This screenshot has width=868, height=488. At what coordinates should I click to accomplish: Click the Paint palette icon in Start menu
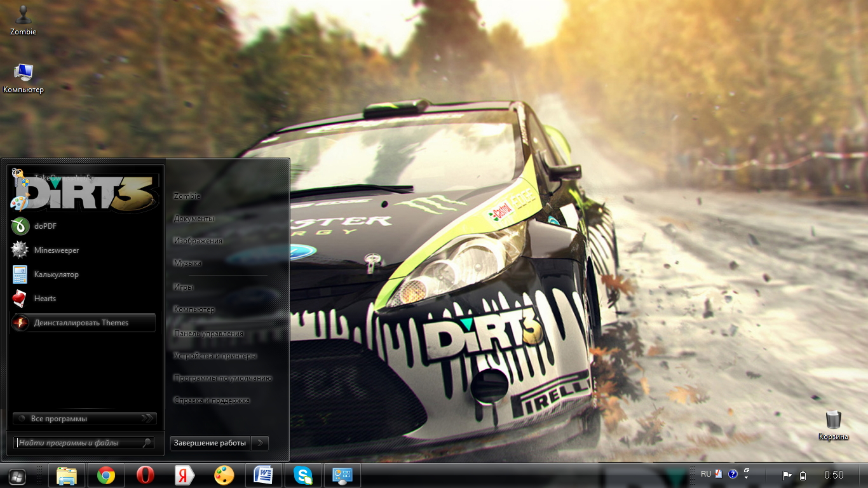click(20, 203)
